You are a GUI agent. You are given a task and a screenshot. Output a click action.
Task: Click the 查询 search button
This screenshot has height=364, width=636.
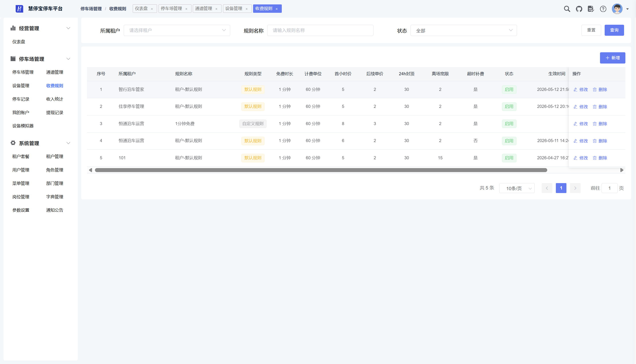(x=614, y=30)
